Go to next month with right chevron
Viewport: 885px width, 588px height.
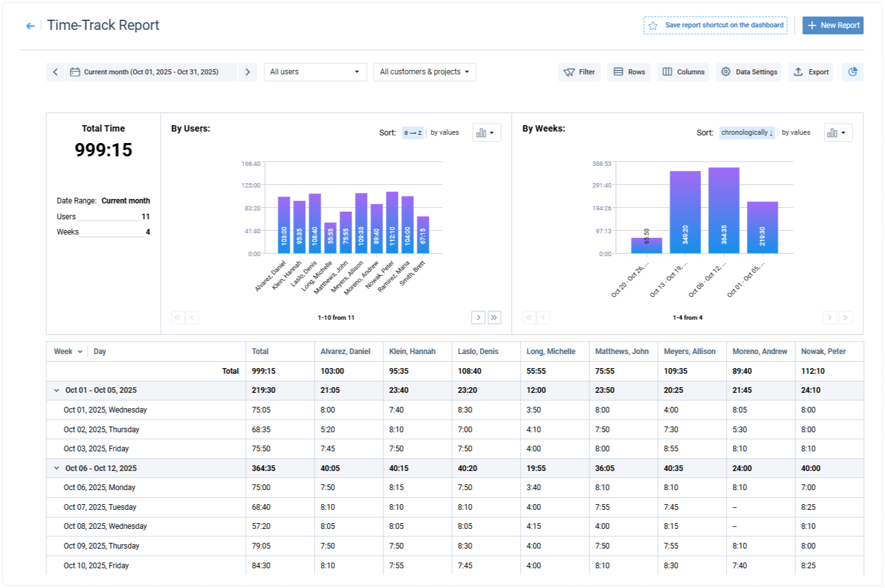(248, 72)
